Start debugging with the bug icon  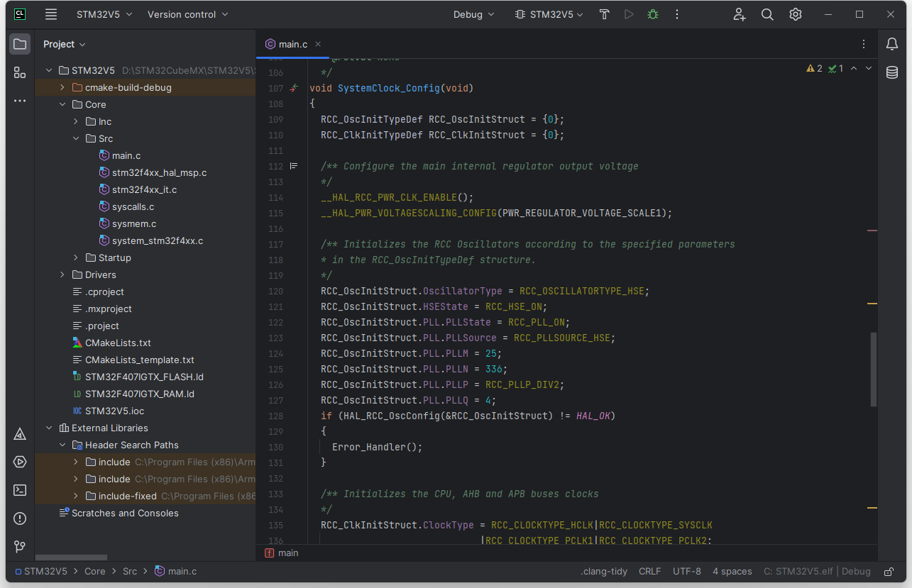(x=652, y=14)
